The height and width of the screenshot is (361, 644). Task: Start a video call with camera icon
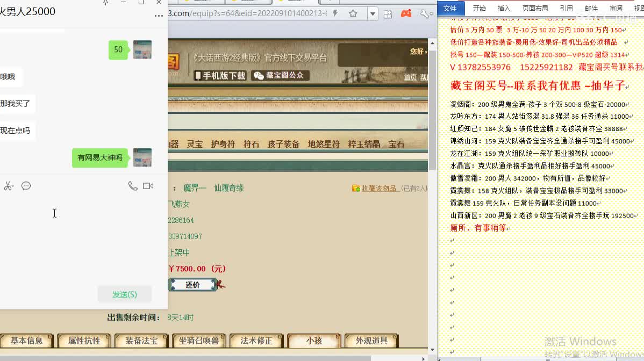pos(148,186)
